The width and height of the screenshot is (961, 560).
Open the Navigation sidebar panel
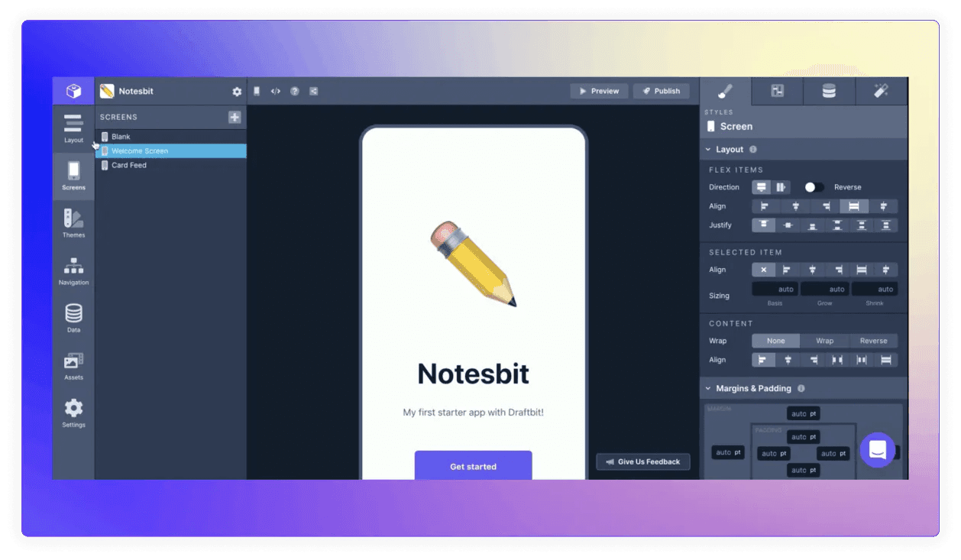pos(73,271)
